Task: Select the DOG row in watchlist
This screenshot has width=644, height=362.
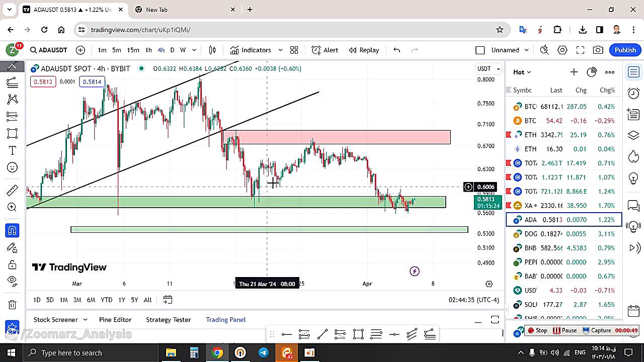Action: [564, 234]
